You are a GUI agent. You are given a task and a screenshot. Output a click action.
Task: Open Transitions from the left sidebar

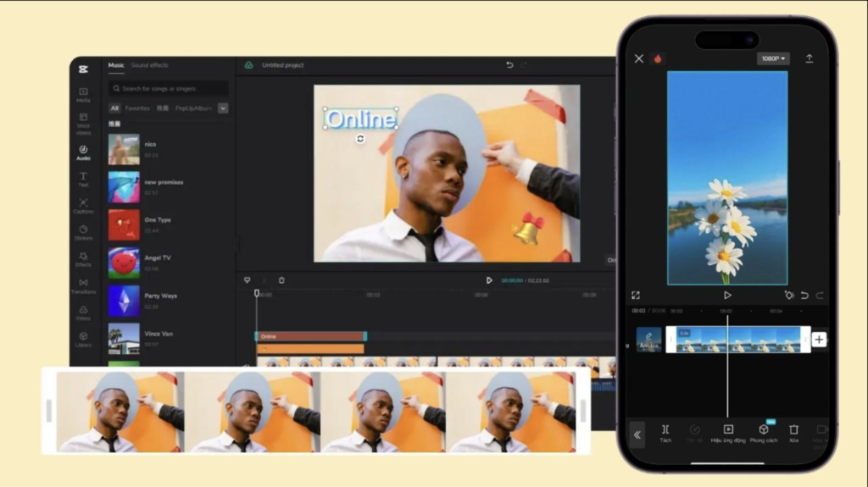(83, 285)
